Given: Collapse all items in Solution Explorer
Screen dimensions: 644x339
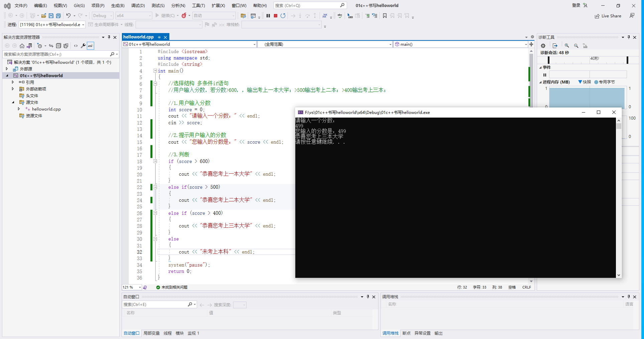Looking at the screenshot, I should pos(58,46).
